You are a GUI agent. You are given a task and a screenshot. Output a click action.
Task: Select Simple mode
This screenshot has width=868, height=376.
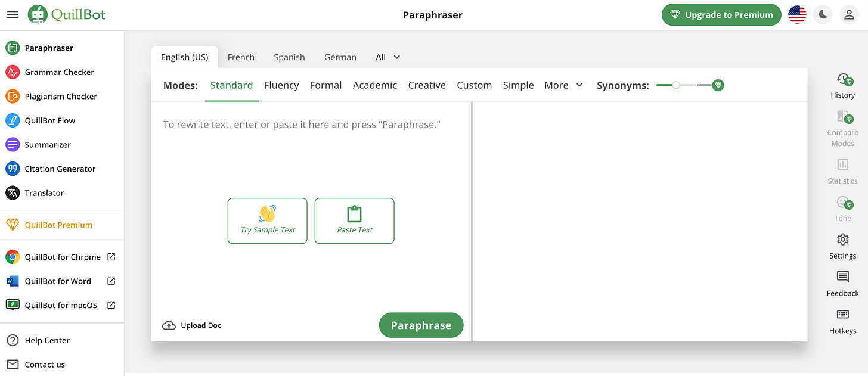point(518,85)
